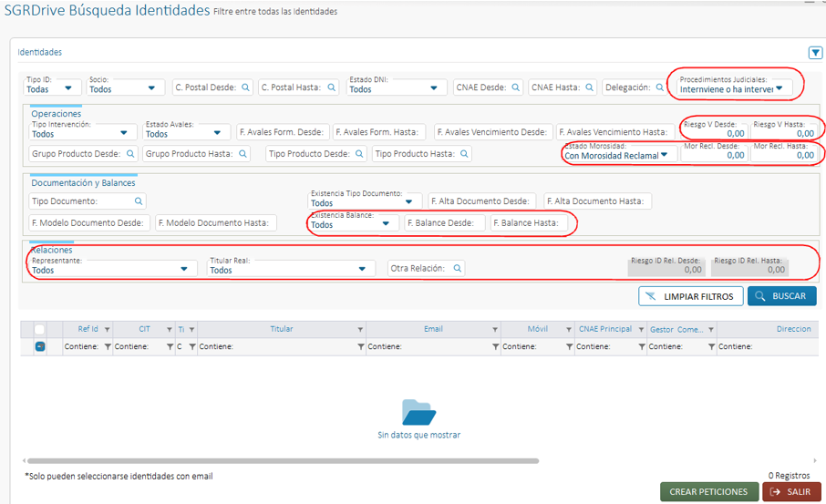
Task: Click the Grupo Producto Desde search icon
Action: tap(130, 154)
